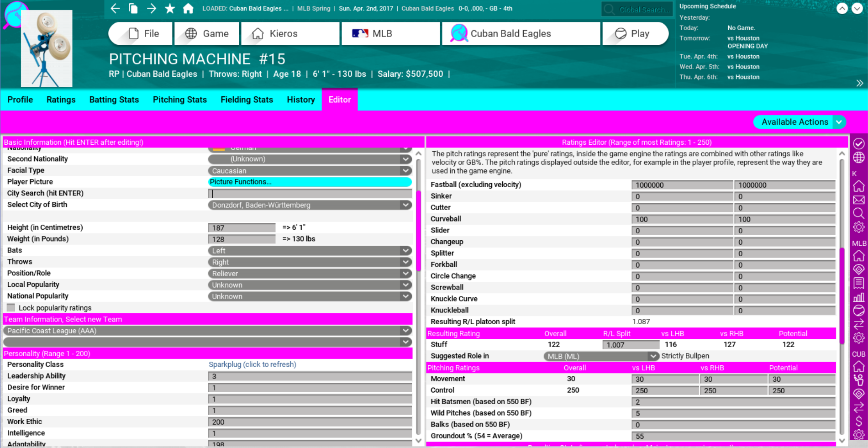This screenshot has width=868, height=448.
Task: Toggle the Lock popularity ratings checkbox
Action: pos(11,308)
